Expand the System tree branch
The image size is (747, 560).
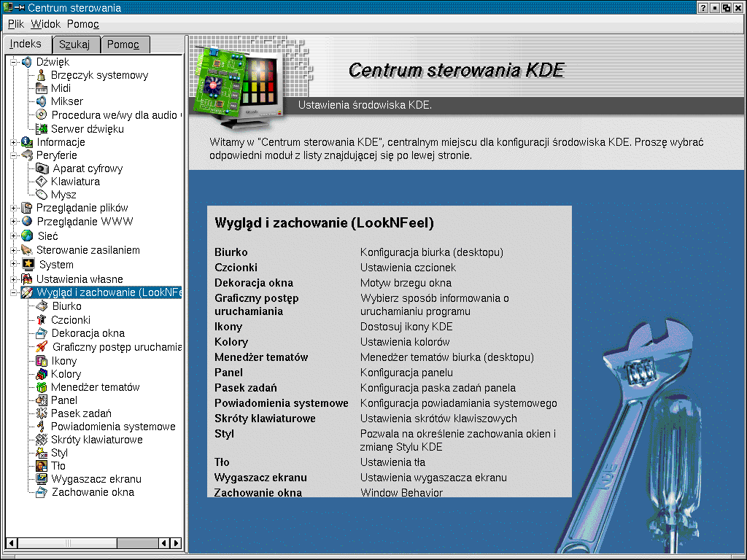coord(13,264)
